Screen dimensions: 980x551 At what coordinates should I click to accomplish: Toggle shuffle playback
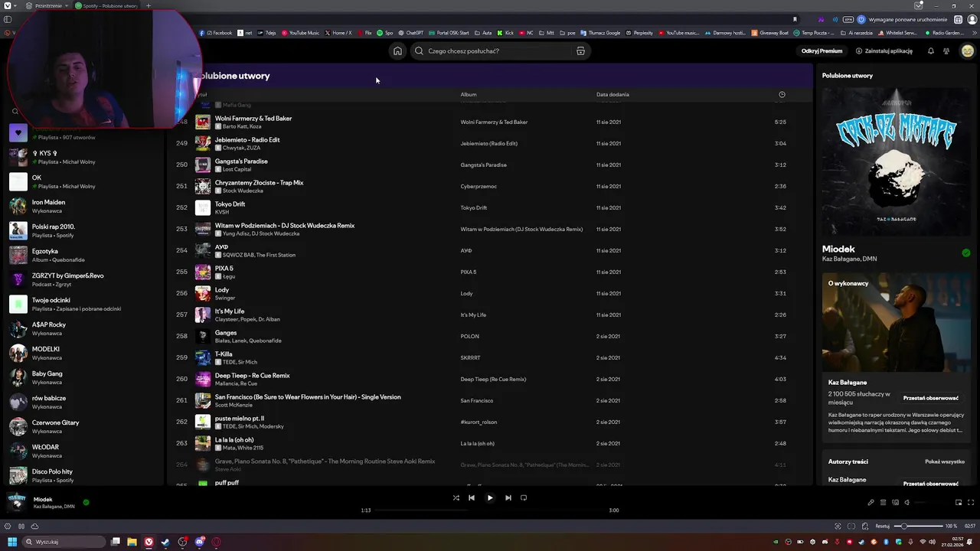coord(456,497)
